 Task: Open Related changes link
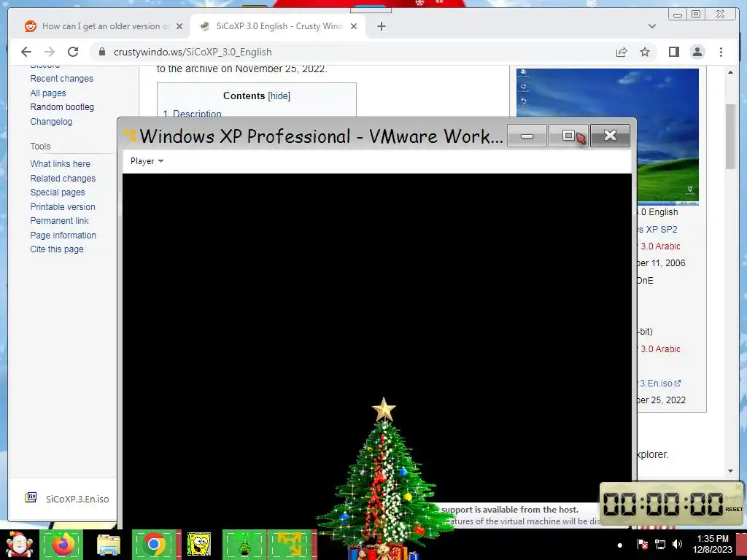[63, 178]
